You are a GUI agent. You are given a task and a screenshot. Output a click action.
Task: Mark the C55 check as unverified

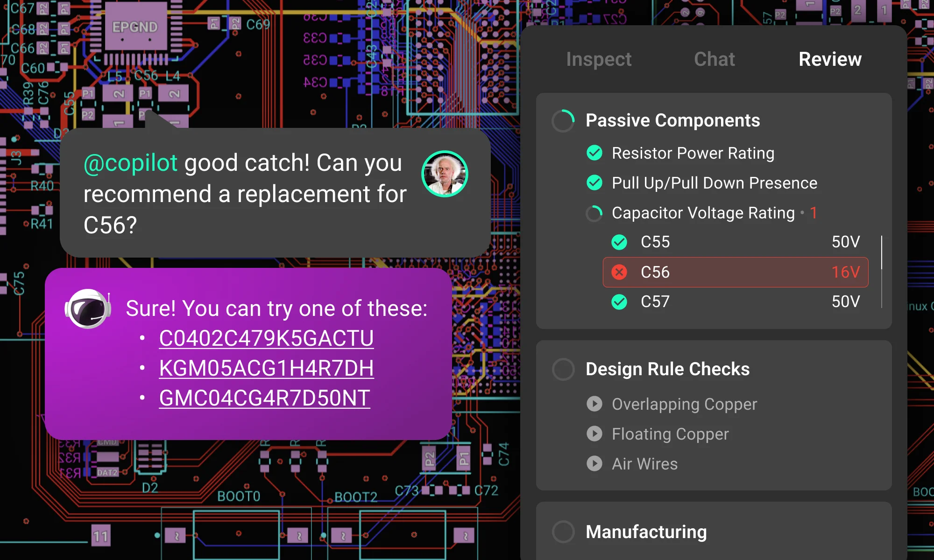click(x=619, y=242)
